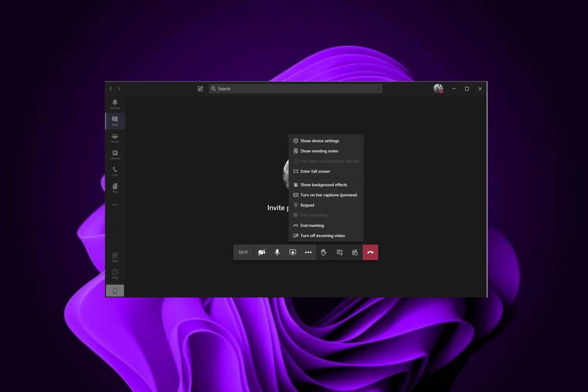The width and height of the screenshot is (588, 392).
Task: Click the Info pane disabled item
Action: click(326, 161)
